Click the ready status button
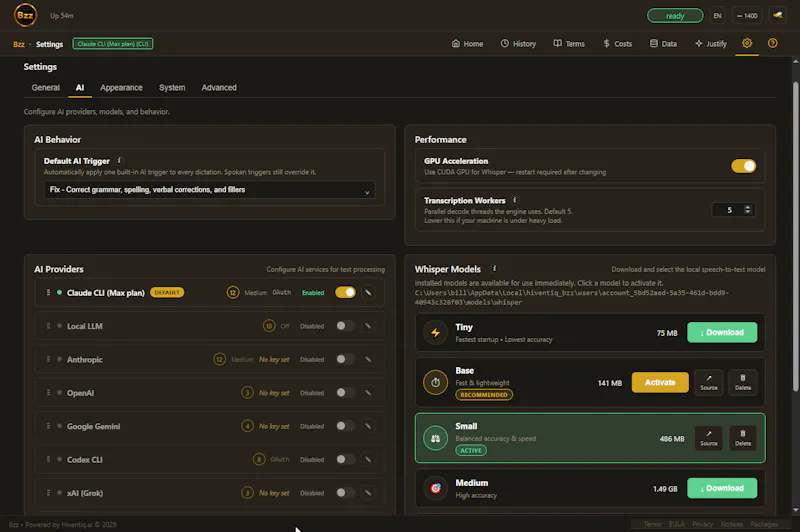 (x=674, y=16)
